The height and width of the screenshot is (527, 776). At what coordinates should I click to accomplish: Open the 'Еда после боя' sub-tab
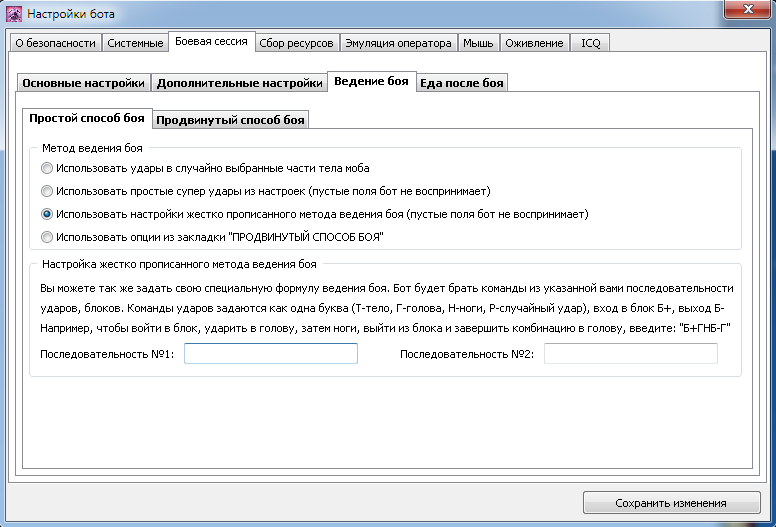point(462,83)
